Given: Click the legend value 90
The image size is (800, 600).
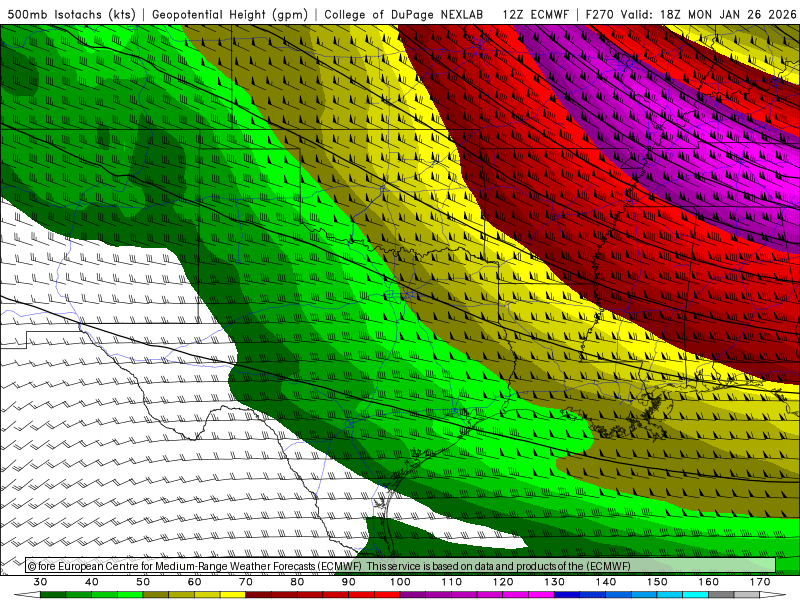Looking at the screenshot, I should click(x=349, y=582).
